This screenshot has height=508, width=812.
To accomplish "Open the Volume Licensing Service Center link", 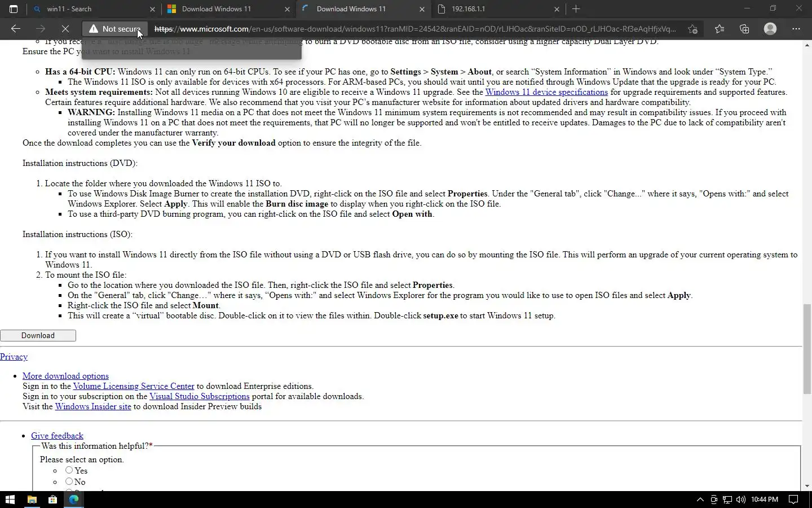I will [134, 386].
